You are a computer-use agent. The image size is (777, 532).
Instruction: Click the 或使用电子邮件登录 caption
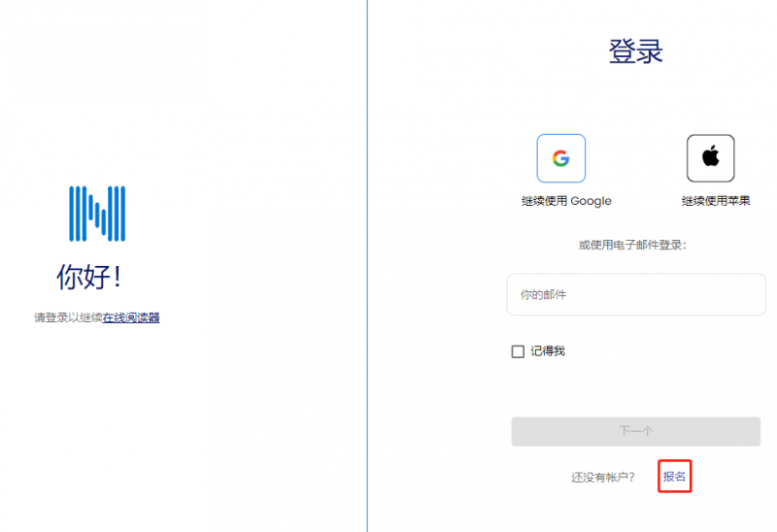[x=632, y=245]
